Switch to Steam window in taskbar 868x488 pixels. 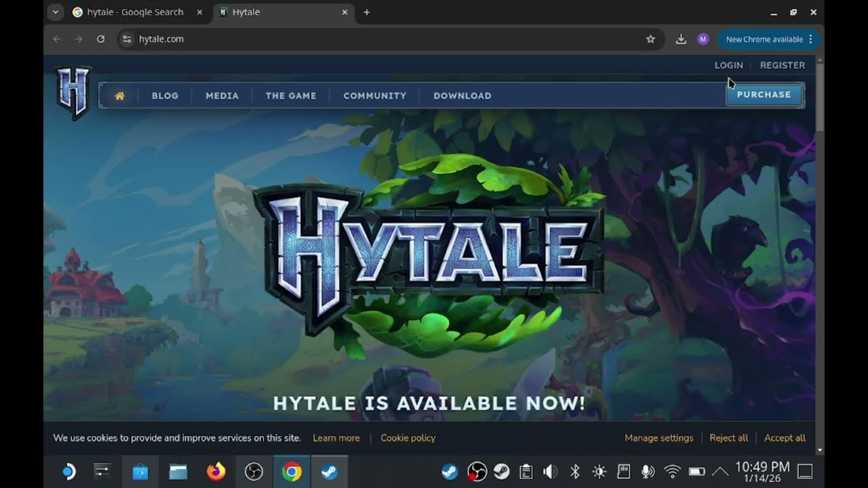click(330, 471)
